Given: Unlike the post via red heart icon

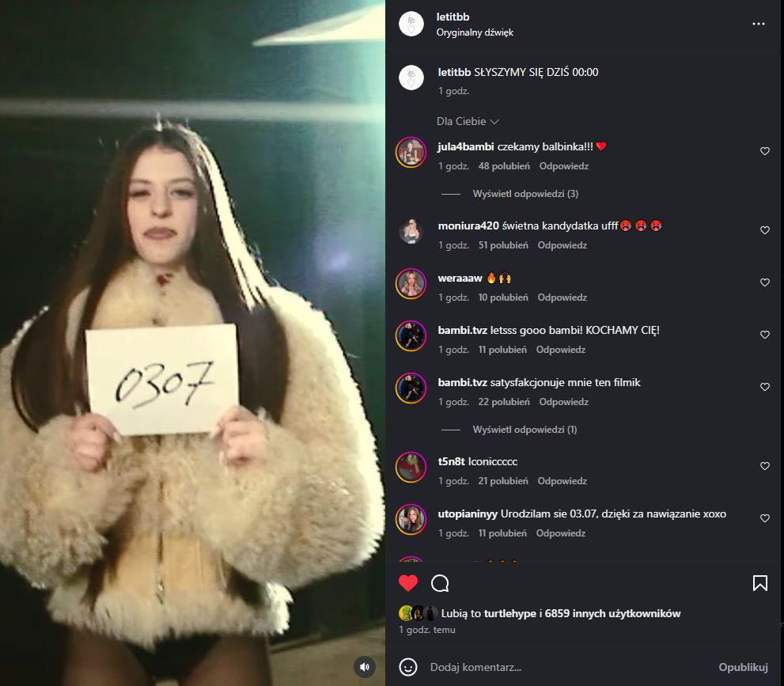Looking at the screenshot, I should [408, 583].
